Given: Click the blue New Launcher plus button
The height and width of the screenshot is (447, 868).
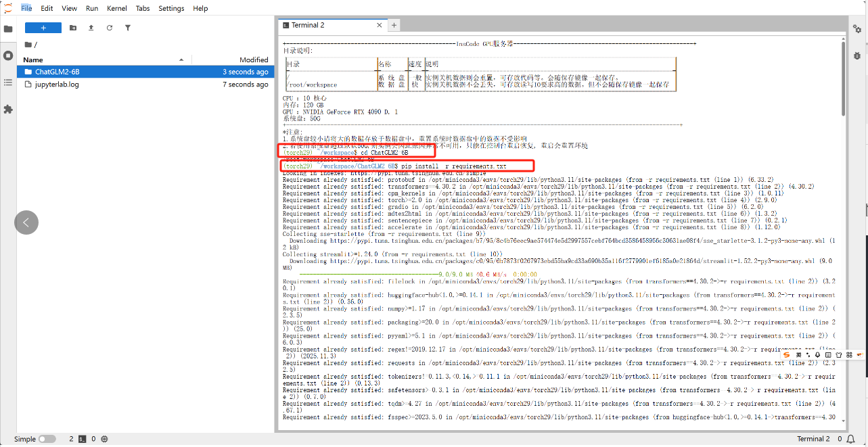Looking at the screenshot, I should click(x=43, y=28).
